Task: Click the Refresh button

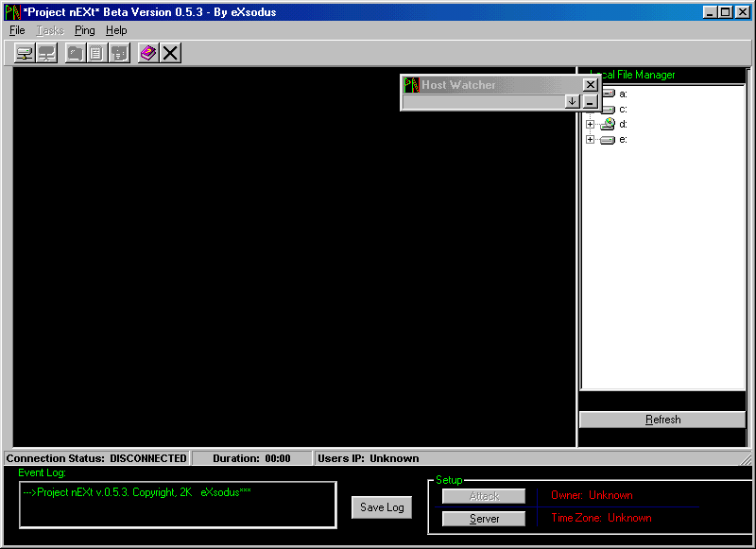Action: point(662,420)
